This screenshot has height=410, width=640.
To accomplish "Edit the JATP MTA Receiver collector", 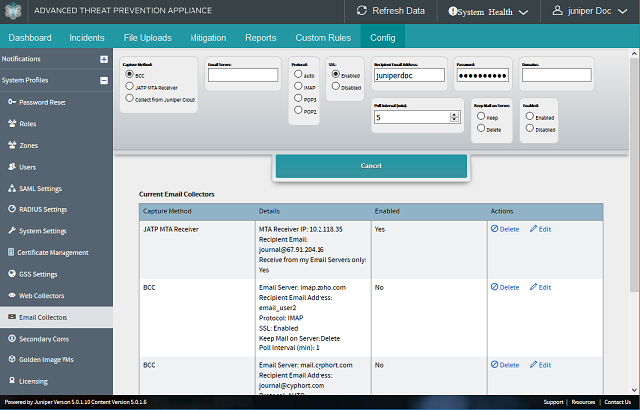I will (x=540, y=230).
